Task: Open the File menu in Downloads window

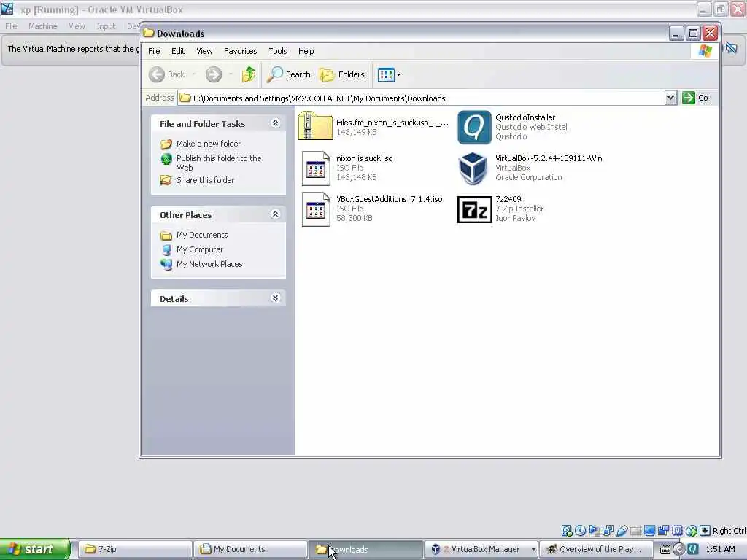Action: coord(154,51)
